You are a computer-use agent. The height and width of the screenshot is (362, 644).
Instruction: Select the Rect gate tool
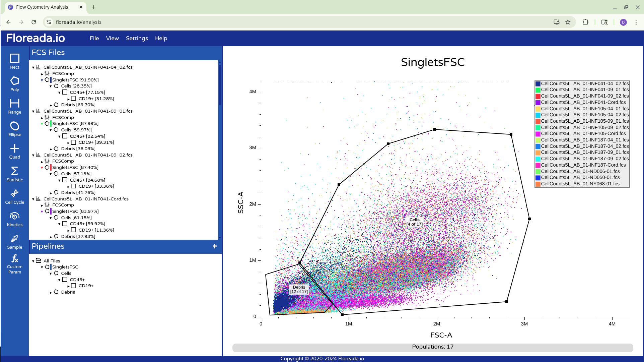14,61
